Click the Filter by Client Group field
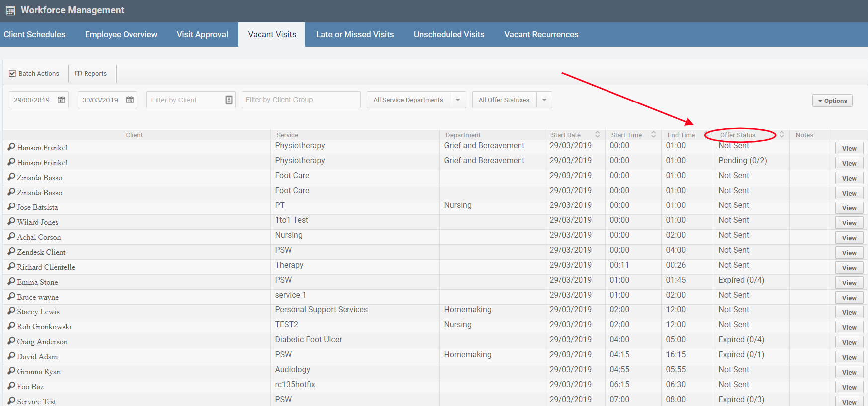Image resolution: width=868 pixels, height=406 pixels. [301, 100]
